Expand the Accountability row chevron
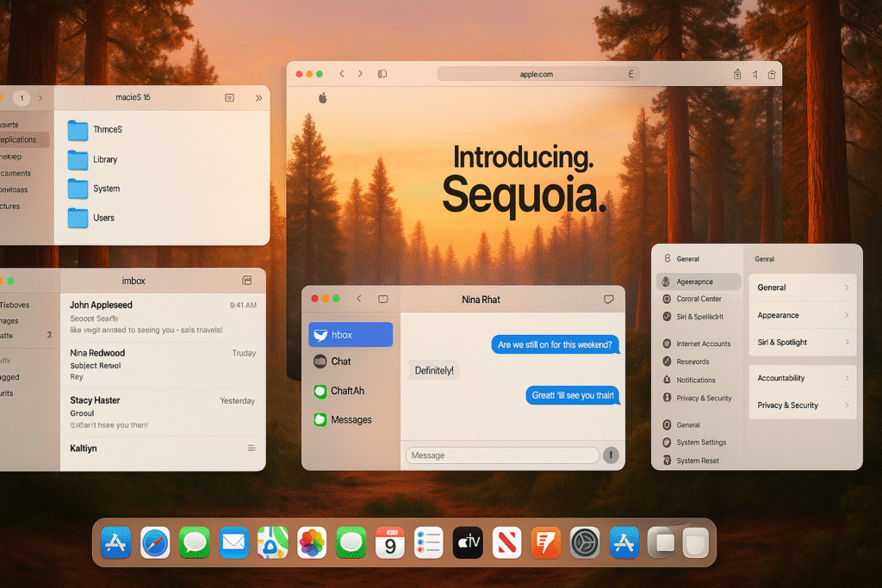Viewport: 882px width, 588px height. [x=847, y=378]
